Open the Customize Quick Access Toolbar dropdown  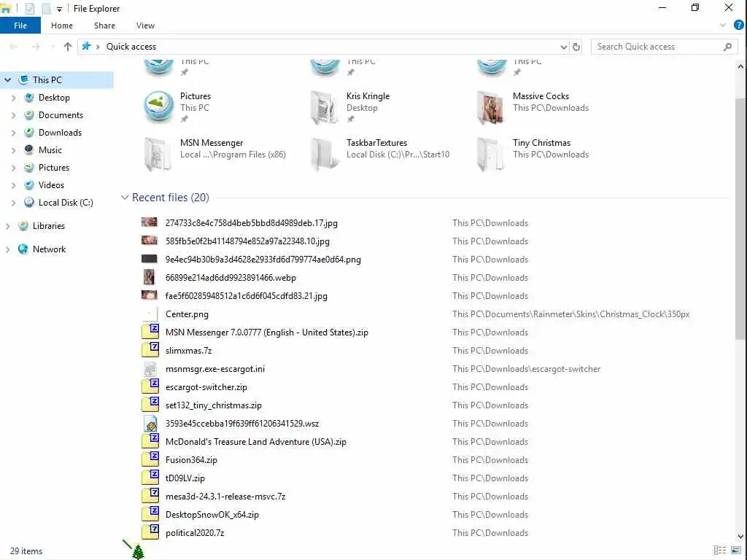tap(59, 9)
